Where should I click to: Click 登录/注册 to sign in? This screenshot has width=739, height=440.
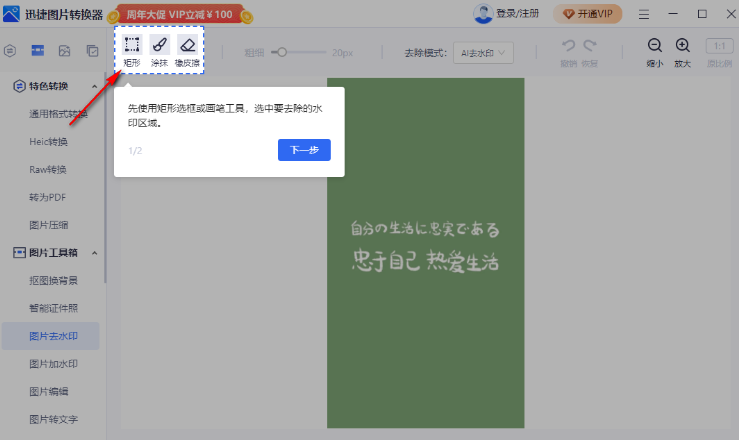pos(517,14)
